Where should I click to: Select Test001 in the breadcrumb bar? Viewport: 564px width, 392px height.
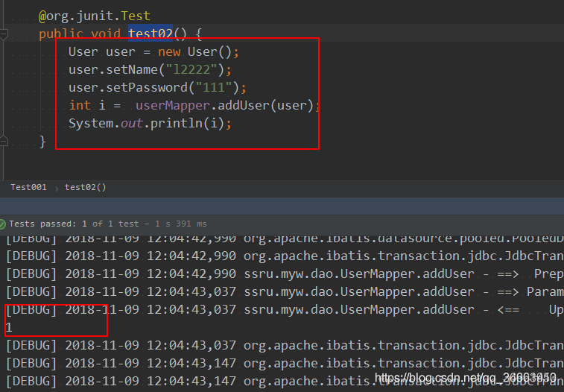(x=28, y=187)
